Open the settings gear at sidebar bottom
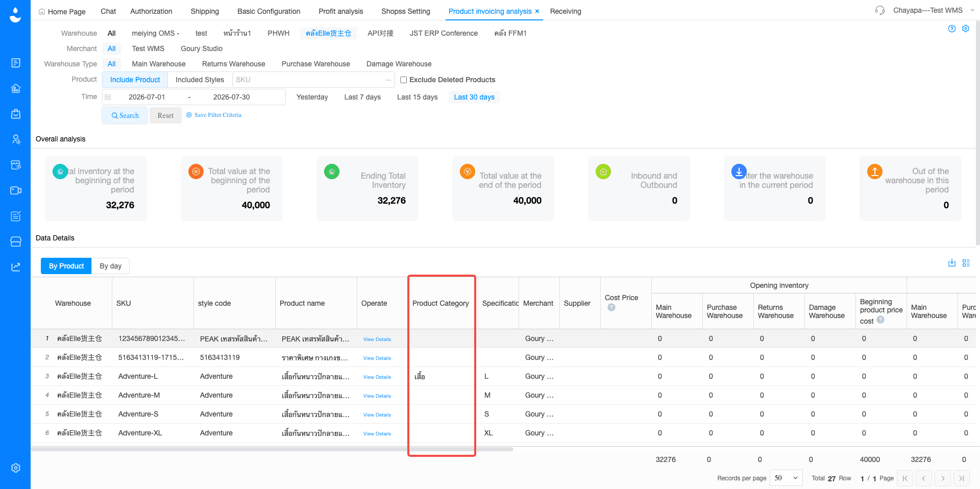The height and width of the screenshot is (489, 980). coord(16,468)
